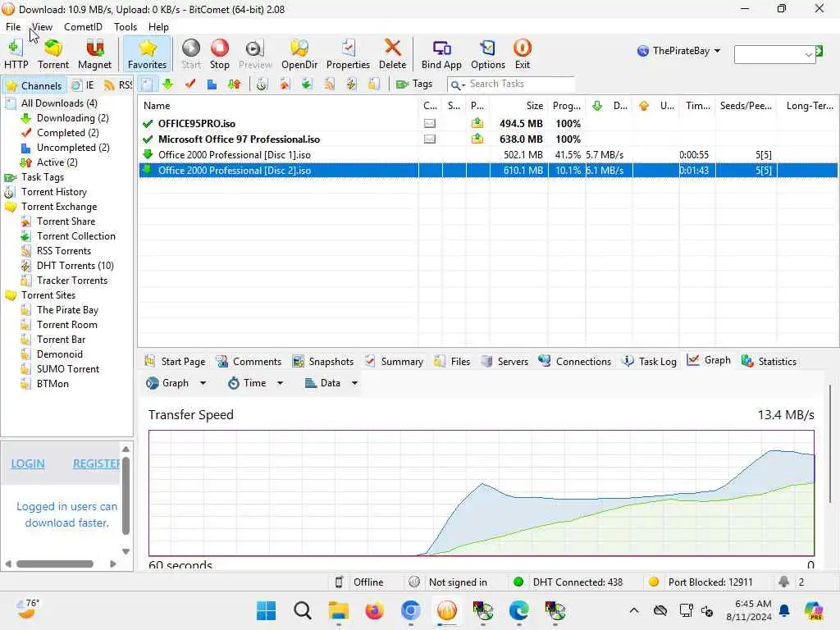Viewport: 840px width, 630px height.
Task: Click the DHT torrents lightning icon in toolbar
Action: [351, 84]
